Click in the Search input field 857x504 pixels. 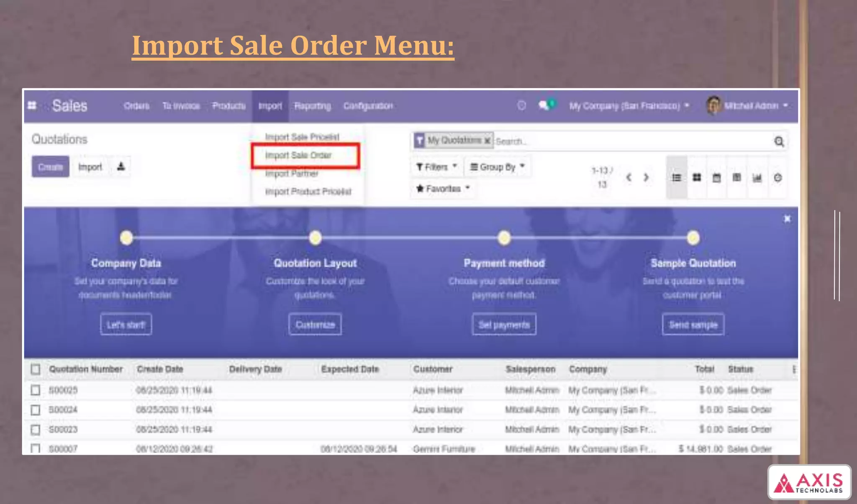632,141
